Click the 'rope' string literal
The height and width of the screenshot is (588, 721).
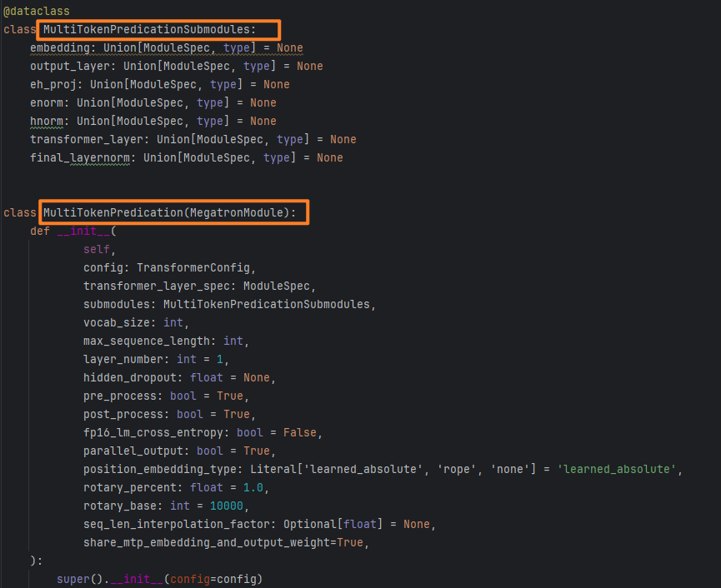pos(457,470)
